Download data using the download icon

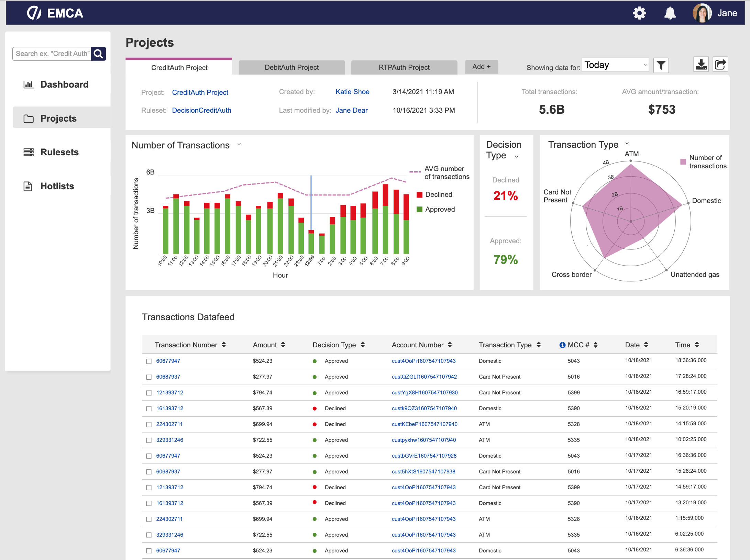(x=701, y=65)
